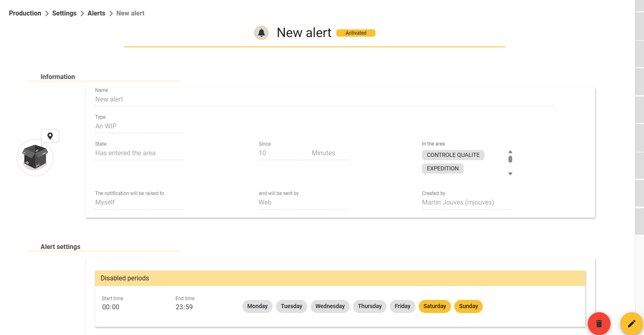Image resolution: width=644 pixels, height=335 pixels.
Task: Click the up arrow of the area list
Action: click(x=510, y=152)
